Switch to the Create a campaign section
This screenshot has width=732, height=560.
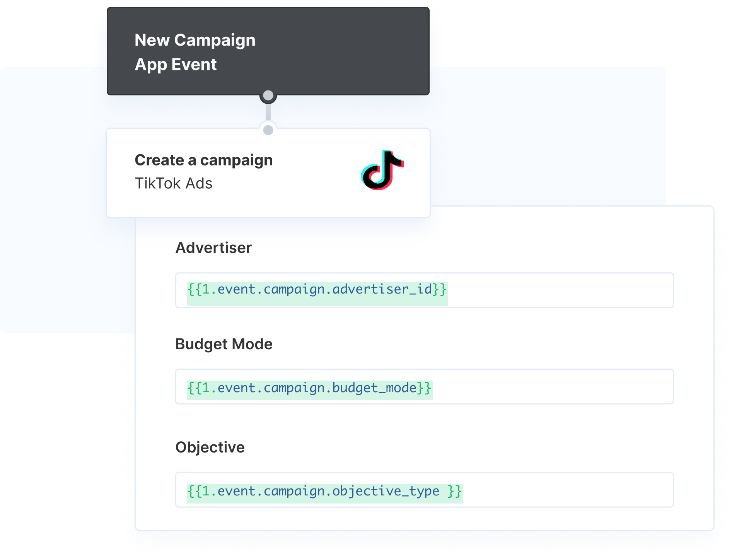pyautogui.click(x=203, y=160)
